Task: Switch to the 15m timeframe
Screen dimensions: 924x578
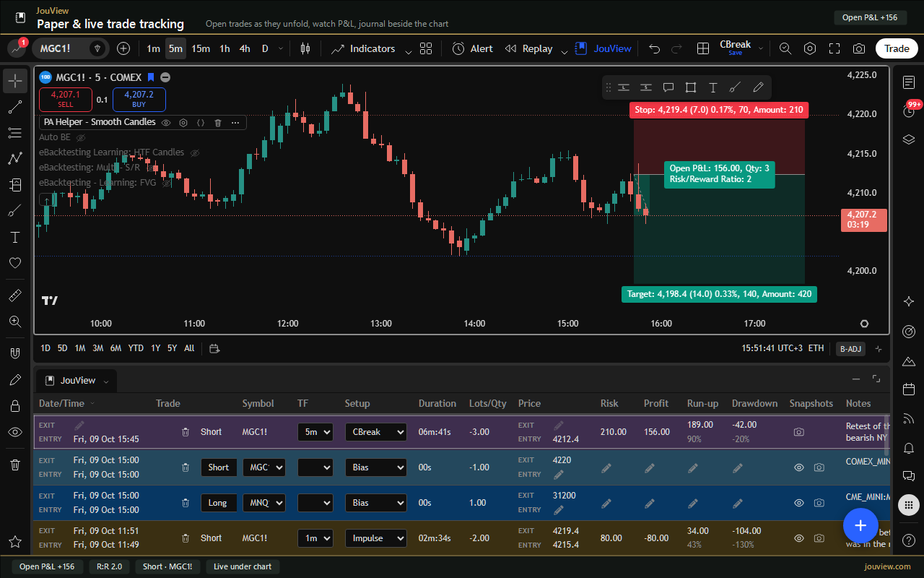Action: pos(200,48)
